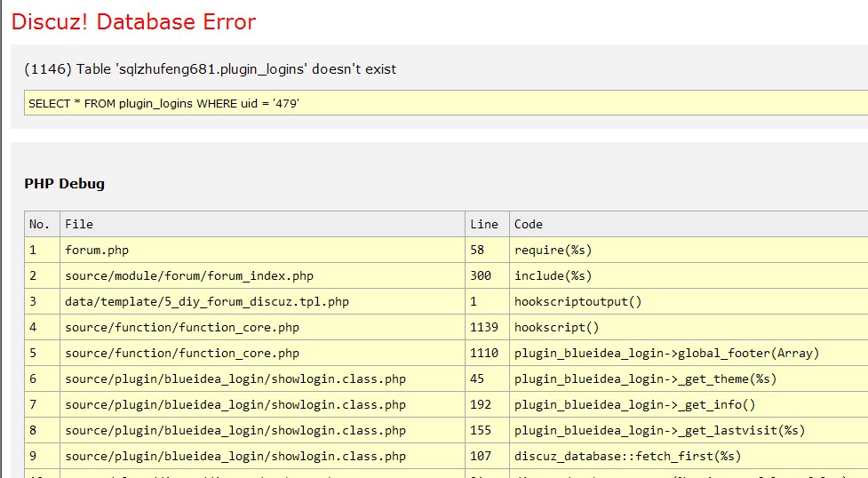The height and width of the screenshot is (478, 868).
Task: Click row number 1 in the No. column
Action: click(33, 250)
